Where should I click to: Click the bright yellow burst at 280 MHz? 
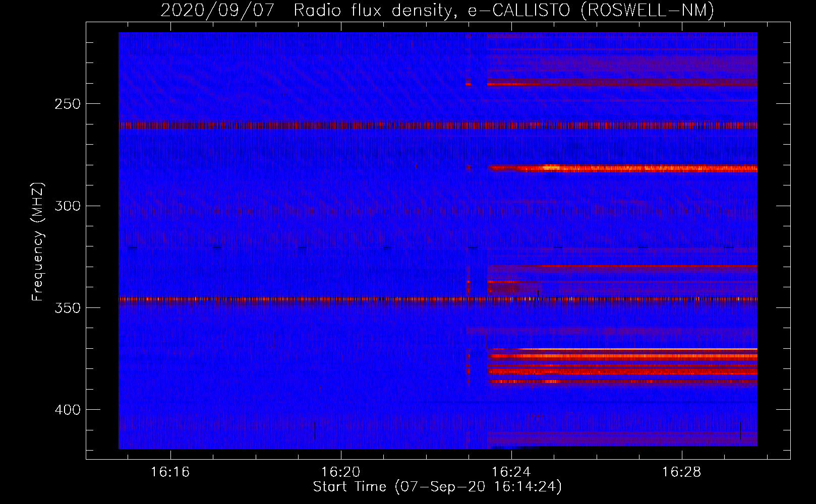pos(552,167)
